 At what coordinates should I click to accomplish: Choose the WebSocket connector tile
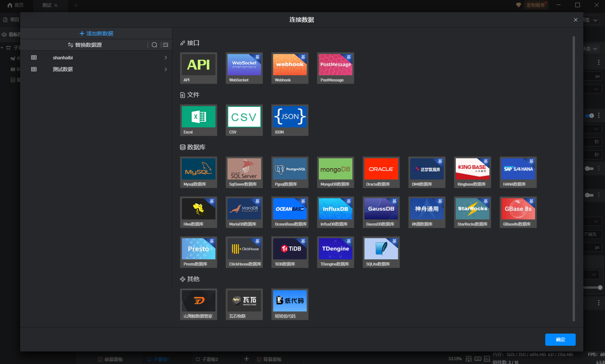click(244, 68)
